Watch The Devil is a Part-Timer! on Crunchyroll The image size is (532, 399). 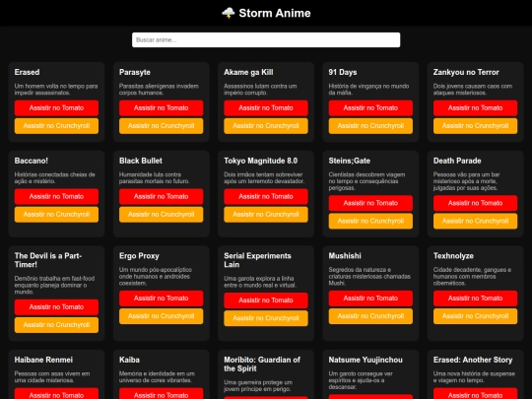pos(56,325)
